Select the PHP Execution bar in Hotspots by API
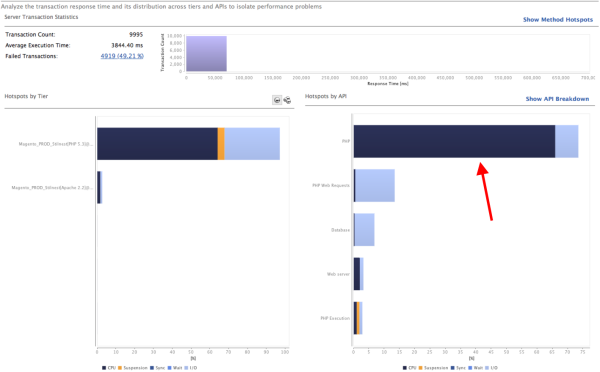This screenshot has height=372, width=600. (358, 318)
